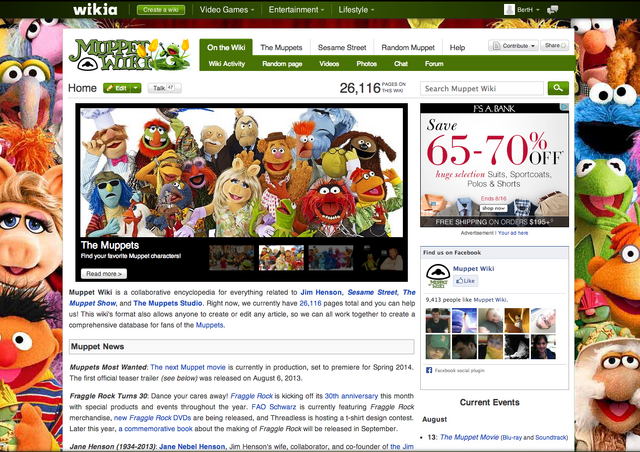
Task: Click the Save 65-70% off advertisement
Action: coord(494,165)
